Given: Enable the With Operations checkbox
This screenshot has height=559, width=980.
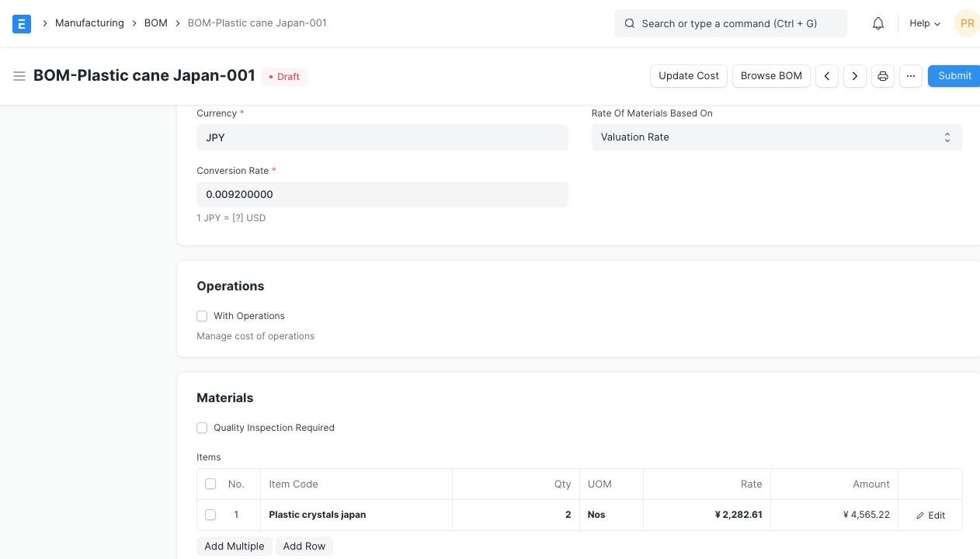Looking at the screenshot, I should 202,316.
